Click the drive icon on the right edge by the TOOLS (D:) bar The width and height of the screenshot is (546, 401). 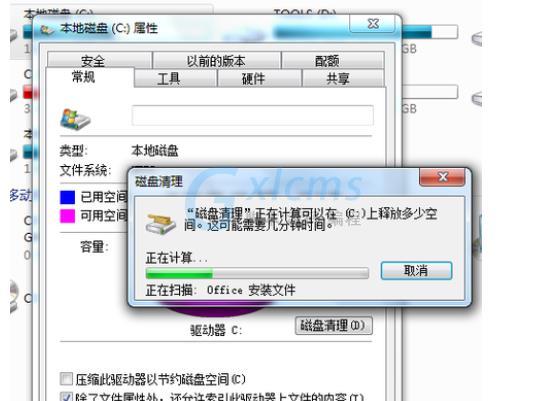(x=477, y=39)
